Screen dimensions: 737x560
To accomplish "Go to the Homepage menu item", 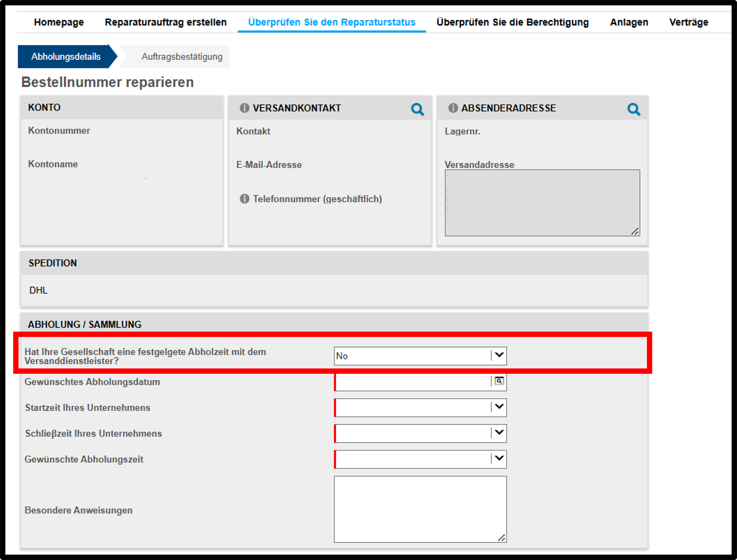I will [59, 22].
